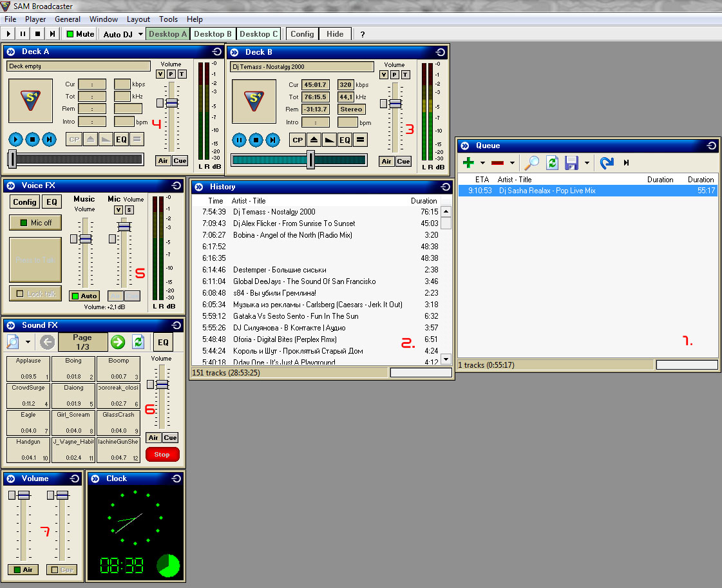
Task: Open the dropdown beside Sound FX search icon
Action: pos(28,342)
